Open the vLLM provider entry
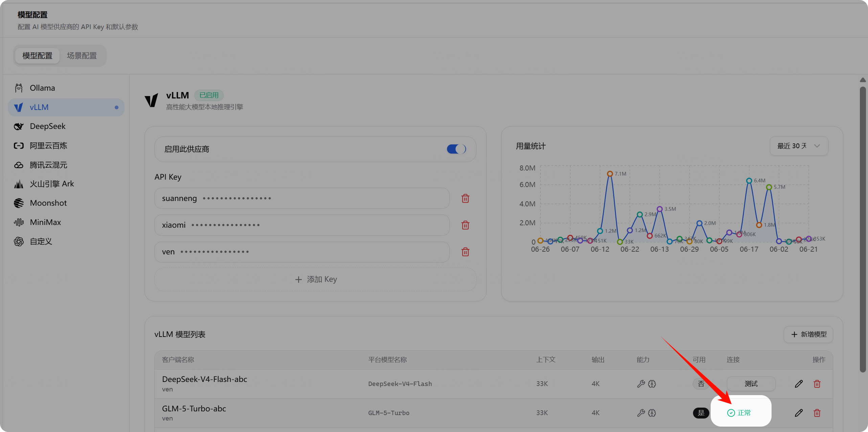The height and width of the screenshot is (432, 868). 66,107
